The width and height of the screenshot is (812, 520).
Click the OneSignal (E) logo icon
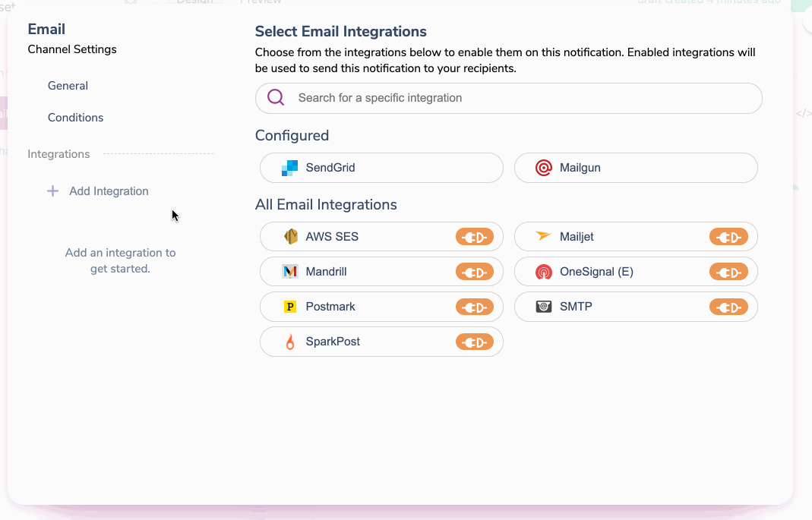pos(543,272)
